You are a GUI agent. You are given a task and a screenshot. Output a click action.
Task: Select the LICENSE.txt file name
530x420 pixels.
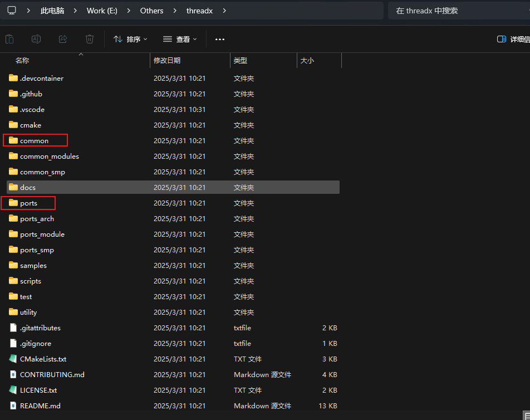point(38,390)
